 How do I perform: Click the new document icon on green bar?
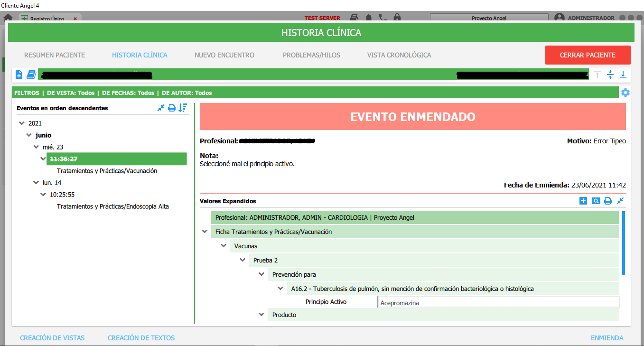click(19, 75)
